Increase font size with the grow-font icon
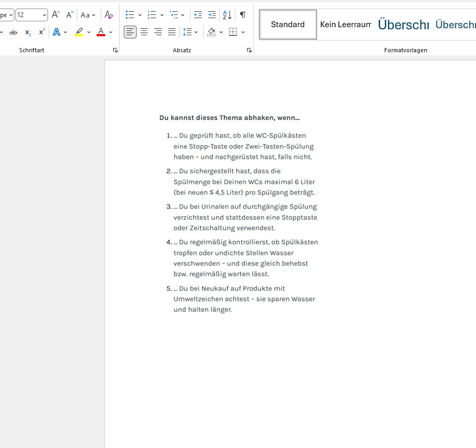This screenshot has width=476, height=448. tap(55, 14)
